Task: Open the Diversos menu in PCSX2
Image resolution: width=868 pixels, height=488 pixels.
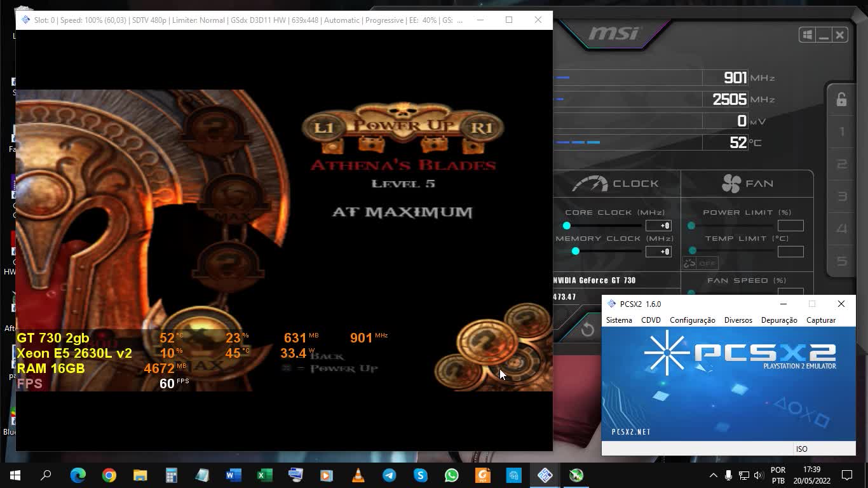Action: [738, 320]
